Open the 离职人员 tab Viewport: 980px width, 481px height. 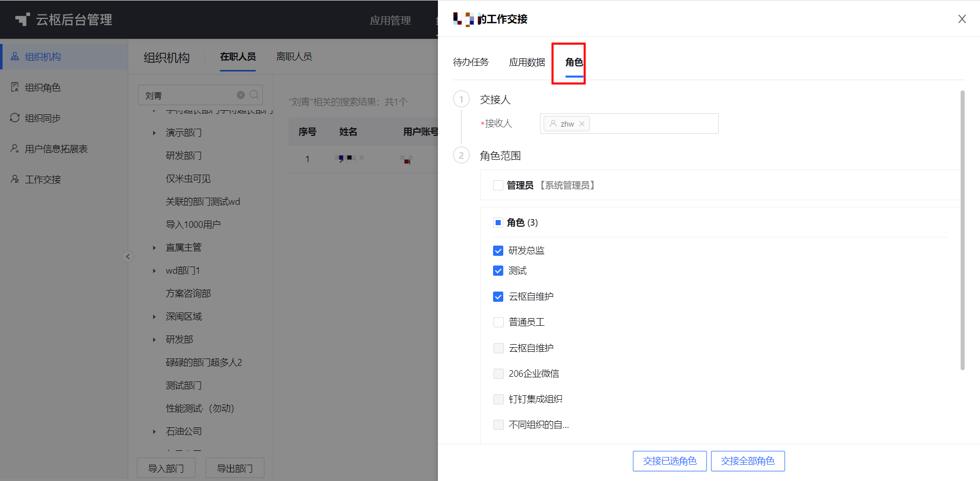coord(294,57)
